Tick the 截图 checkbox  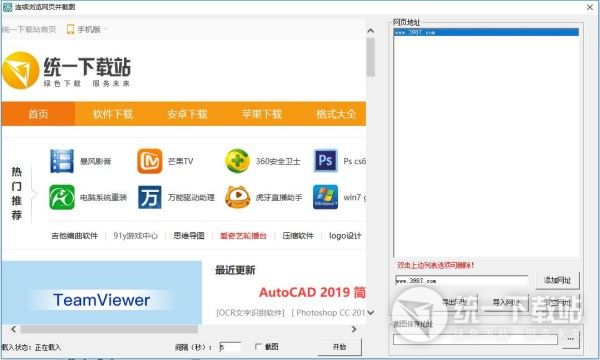click(x=258, y=347)
